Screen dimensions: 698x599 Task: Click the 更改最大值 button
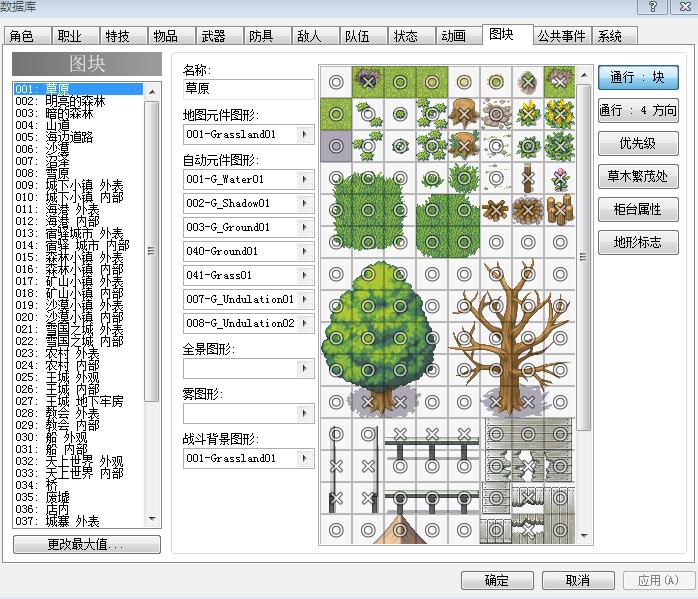87,544
